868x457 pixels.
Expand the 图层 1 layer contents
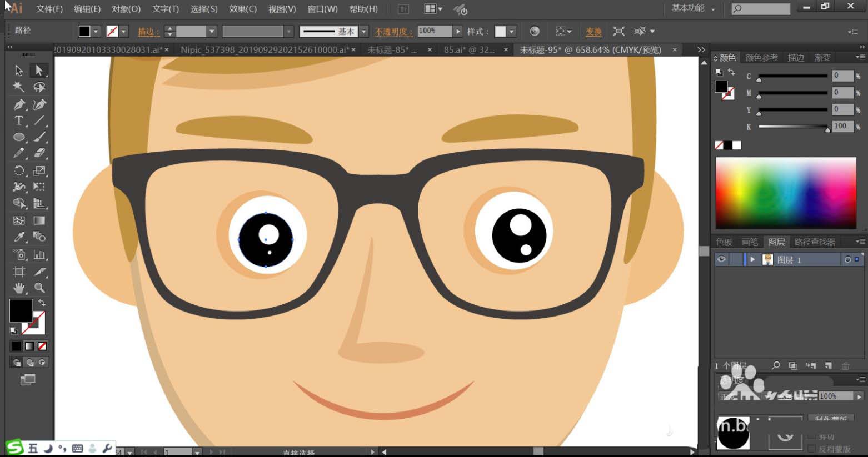tap(752, 259)
